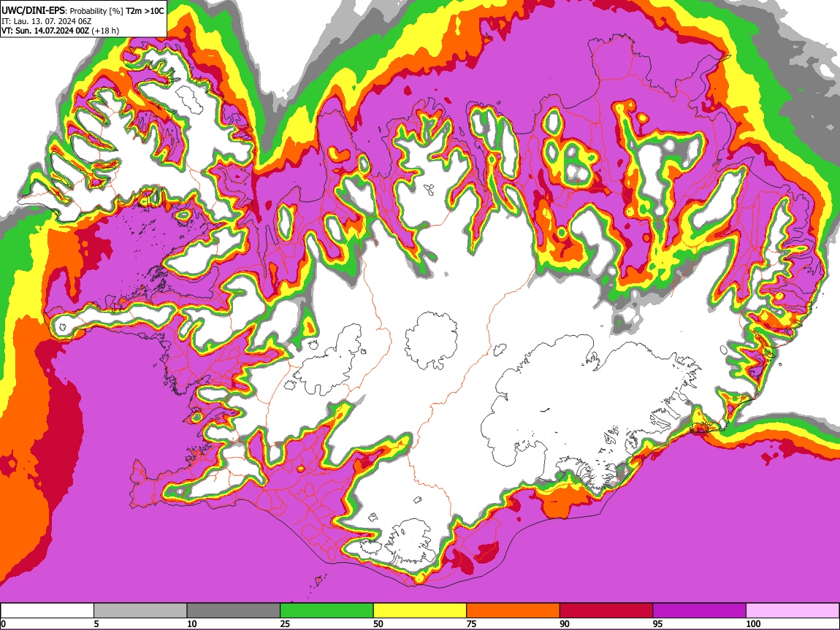The height and width of the screenshot is (630, 840).
Task: Click the legend tick label '5'
Action: [x=96, y=623]
